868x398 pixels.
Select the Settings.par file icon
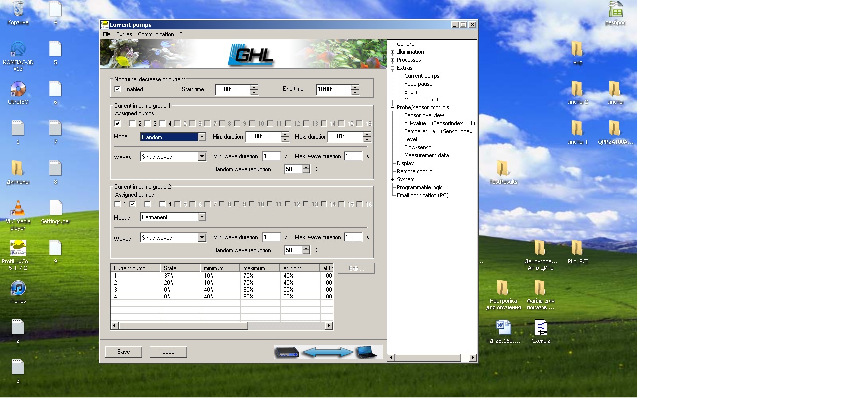55,212
